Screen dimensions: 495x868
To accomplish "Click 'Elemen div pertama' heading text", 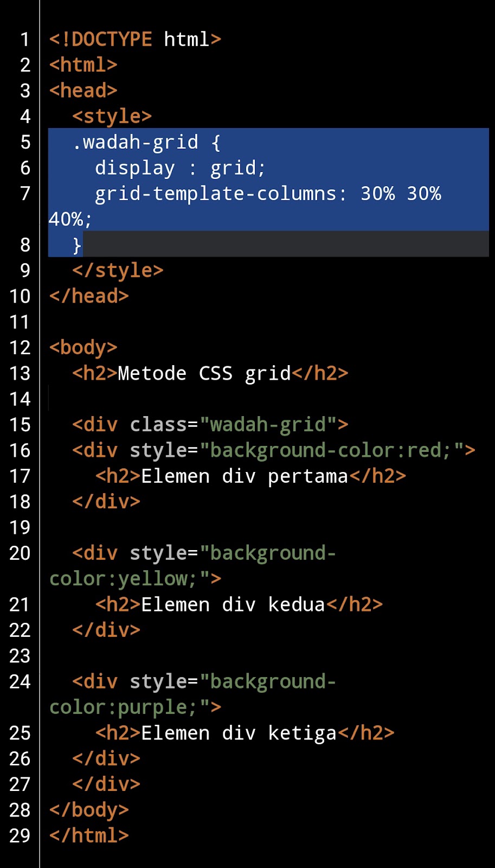I will pos(245,476).
